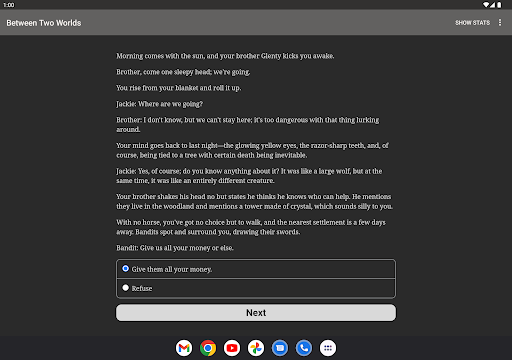
Task: Tap the 'Between Two Worlds' title
Action: tap(44, 23)
